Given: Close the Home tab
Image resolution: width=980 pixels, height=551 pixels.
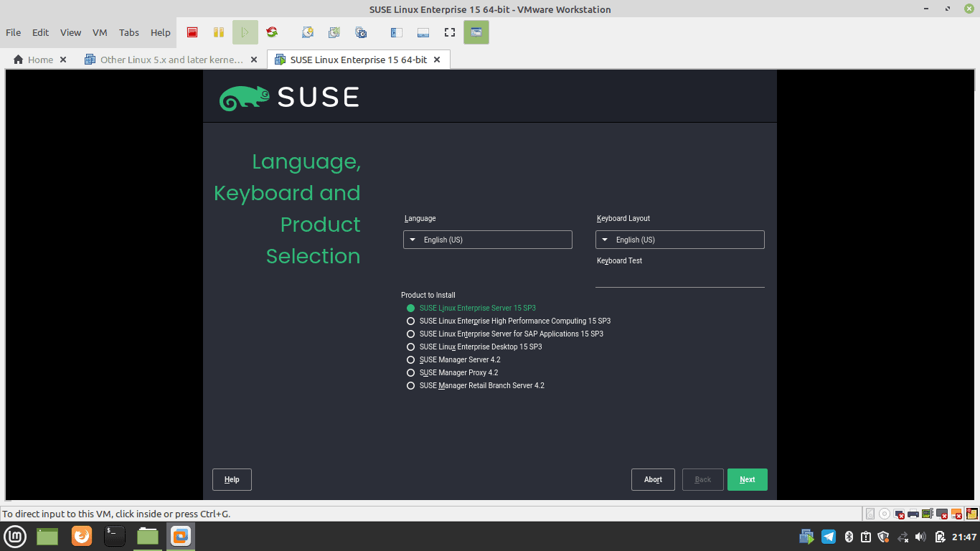Looking at the screenshot, I should 63,60.
